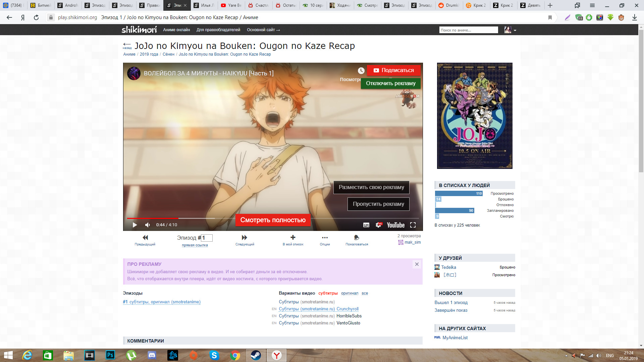Go to next episode arrow icon

point(245,237)
